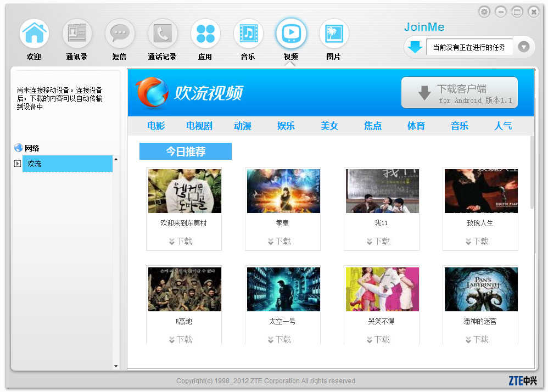Click the ZTE中兴 logo

tap(523, 380)
